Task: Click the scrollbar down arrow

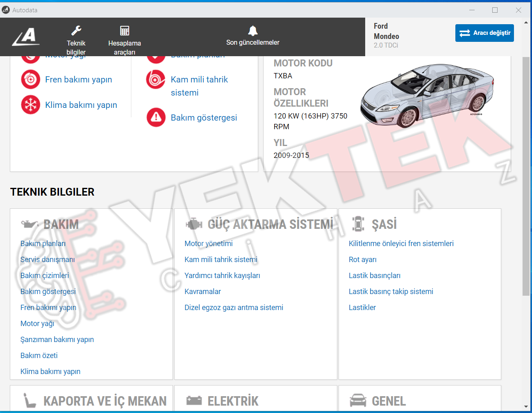Action: 526,407
